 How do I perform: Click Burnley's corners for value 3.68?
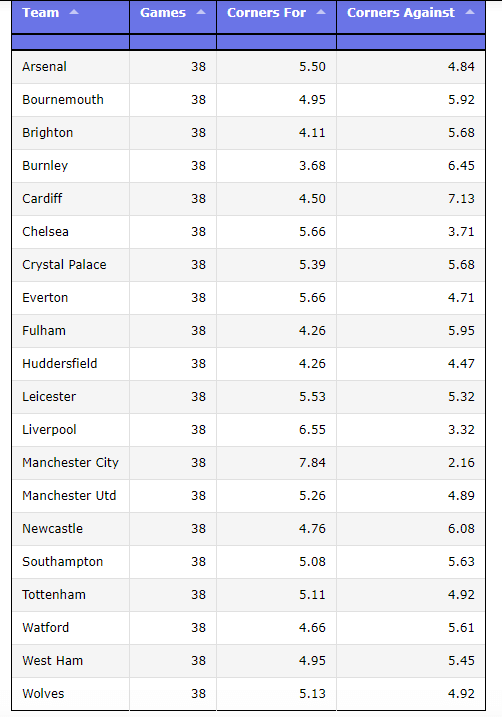tap(312, 166)
